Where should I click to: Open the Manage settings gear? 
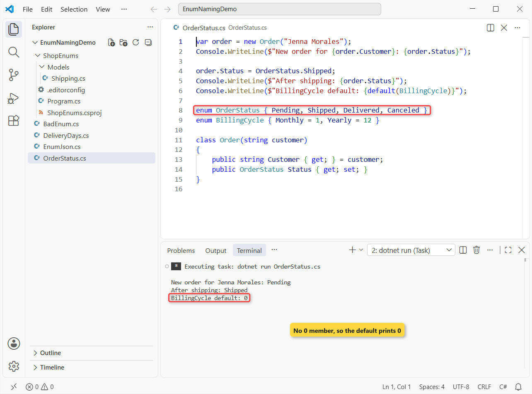[14, 366]
